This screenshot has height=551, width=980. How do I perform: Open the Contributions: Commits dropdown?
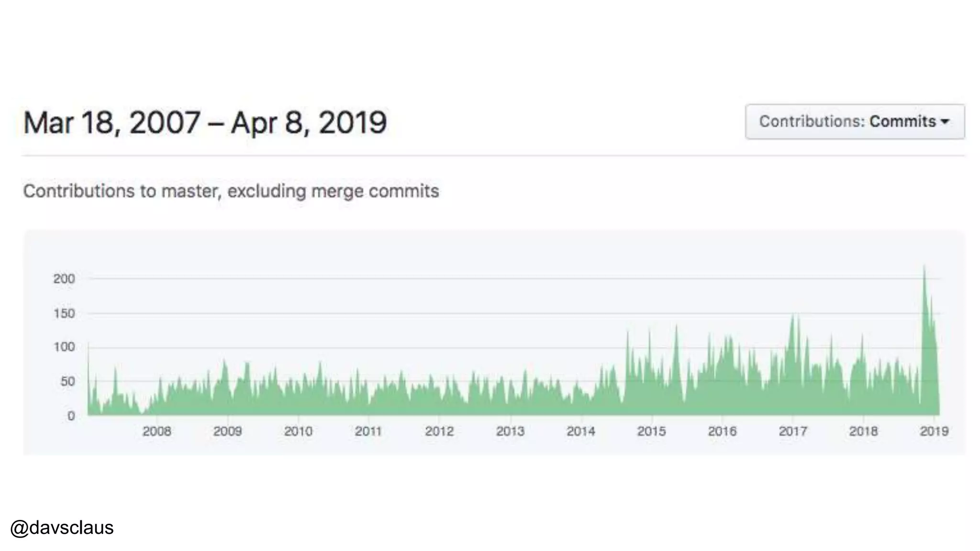coord(855,121)
